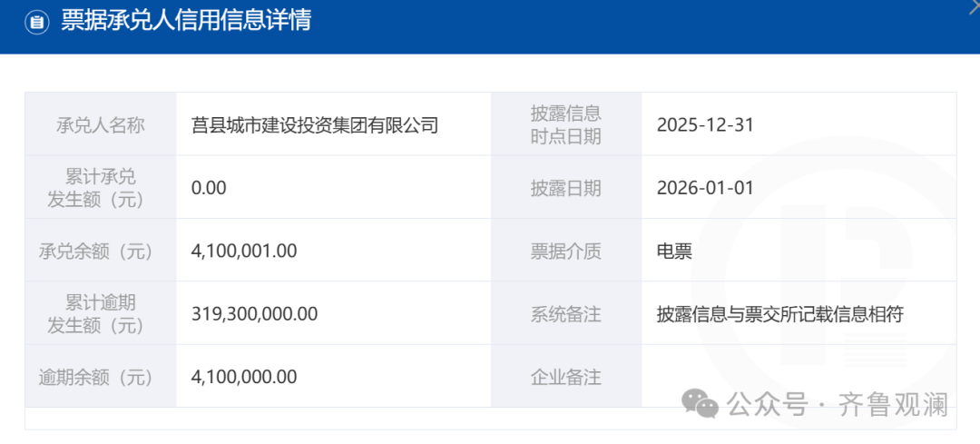This screenshot has height=444, width=980.
Task: Click the 承兑余额 value 4,100,001.00
Action: (x=244, y=251)
